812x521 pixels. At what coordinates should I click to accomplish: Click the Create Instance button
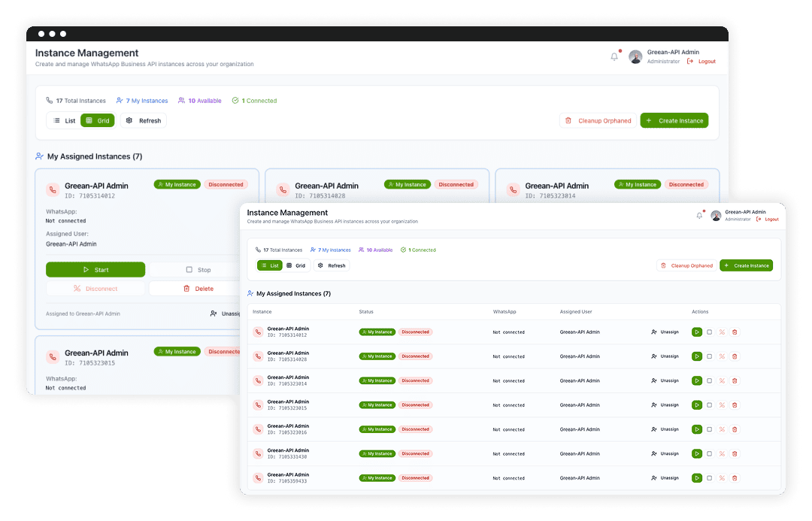pos(746,265)
